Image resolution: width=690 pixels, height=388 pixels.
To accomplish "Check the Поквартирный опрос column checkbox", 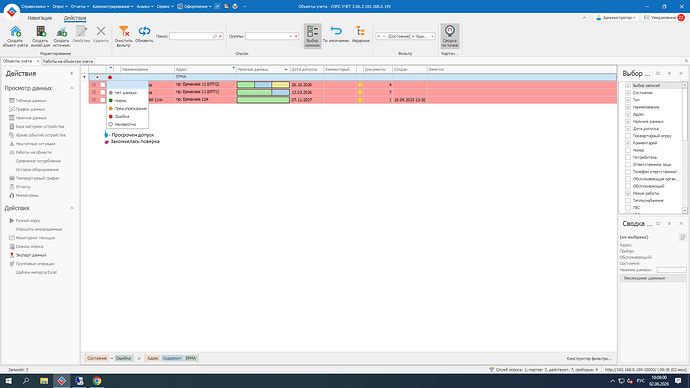I will (628, 136).
